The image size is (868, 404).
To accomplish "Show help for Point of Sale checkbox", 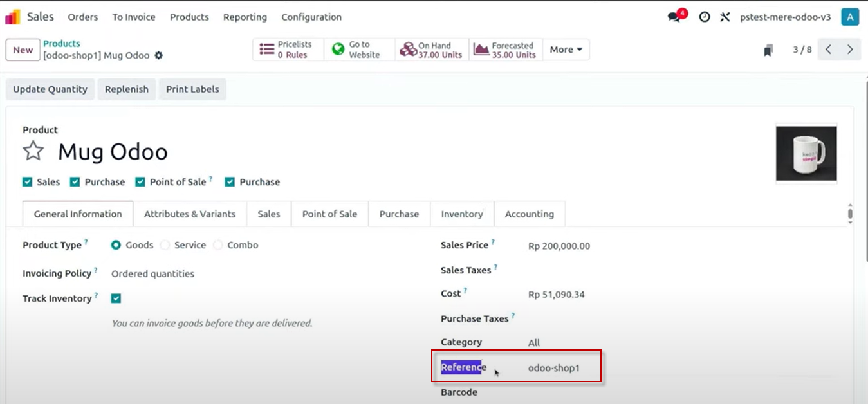I will [x=210, y=179].
